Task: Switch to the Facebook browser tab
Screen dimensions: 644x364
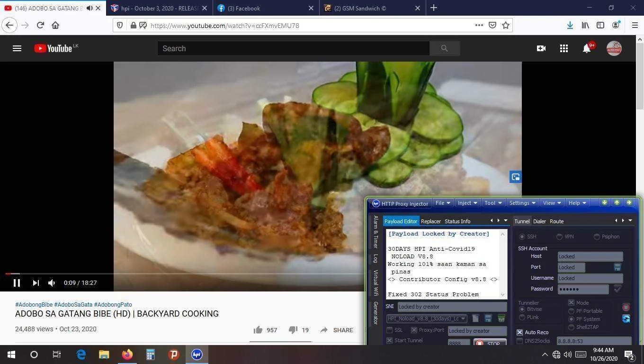Action: click(x=266, y=8)
